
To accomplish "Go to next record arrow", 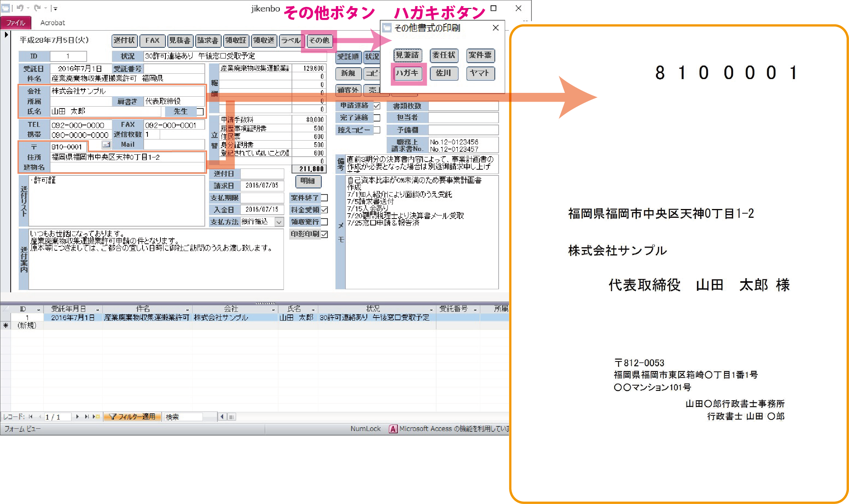I will (78, 416).
